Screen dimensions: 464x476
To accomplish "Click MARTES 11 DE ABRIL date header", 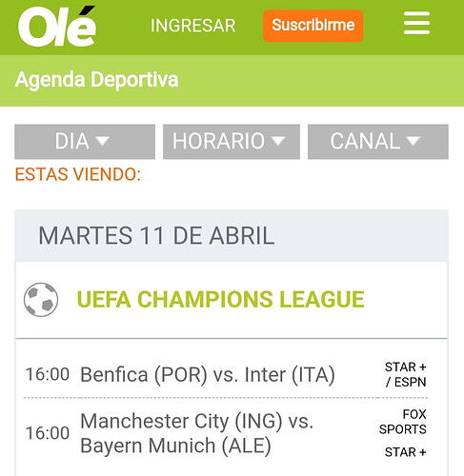I will (156, 236).
